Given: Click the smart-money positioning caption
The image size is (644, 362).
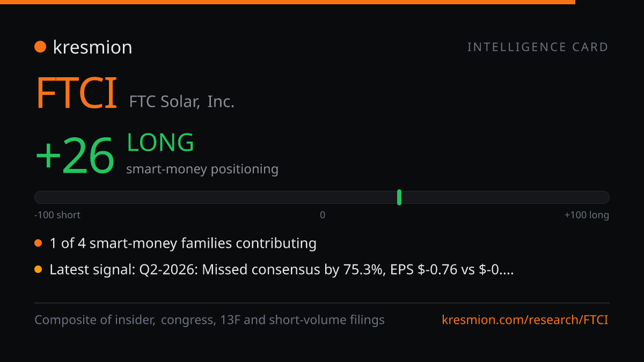Looking at the screenshot, I should pos(202,169).
